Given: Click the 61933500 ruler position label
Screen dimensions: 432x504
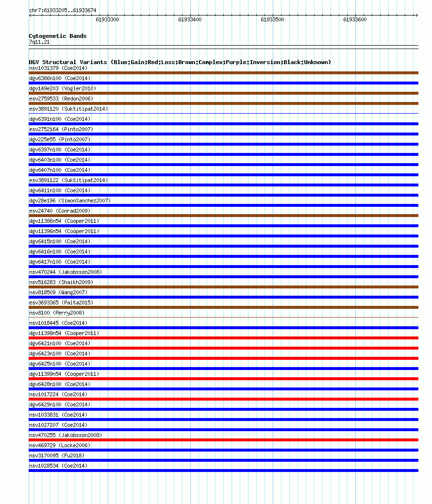Looking at the screenshot, I should (x=273, y=19).
